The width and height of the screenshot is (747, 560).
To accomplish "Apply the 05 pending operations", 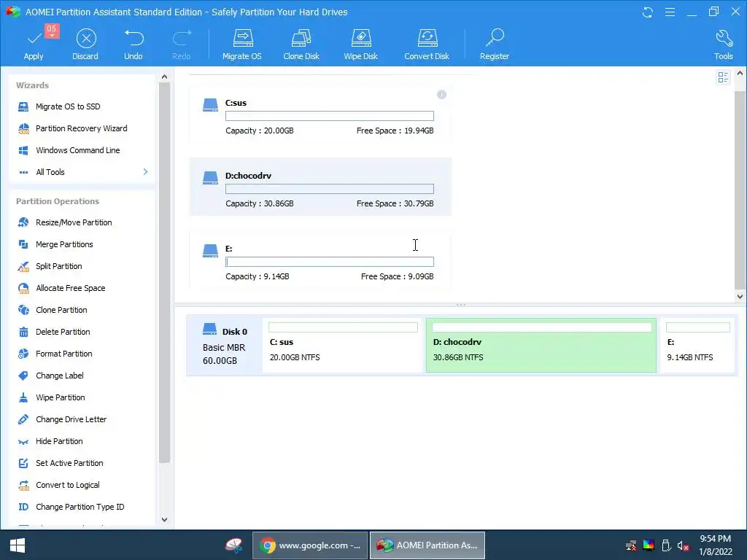I will tap(34, 44).
